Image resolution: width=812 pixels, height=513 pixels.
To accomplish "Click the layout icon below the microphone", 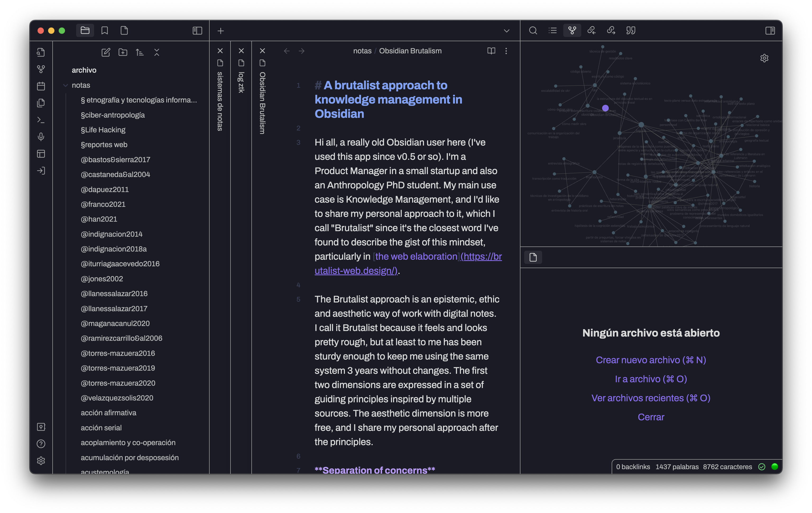I will 41,154.
